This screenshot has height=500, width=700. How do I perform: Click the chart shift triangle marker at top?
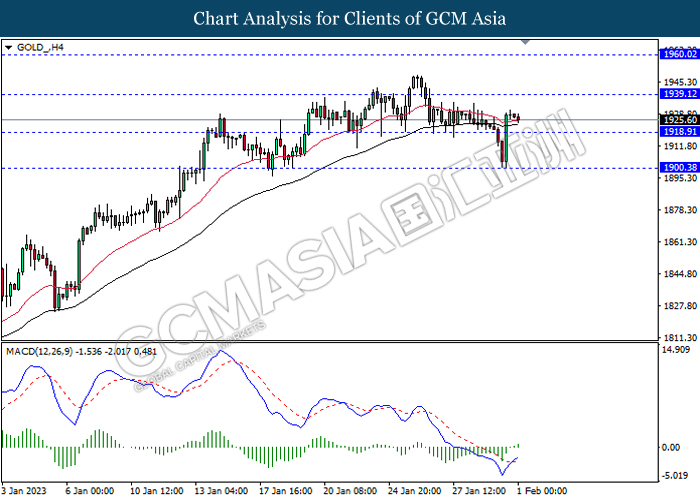coord(526,42)
